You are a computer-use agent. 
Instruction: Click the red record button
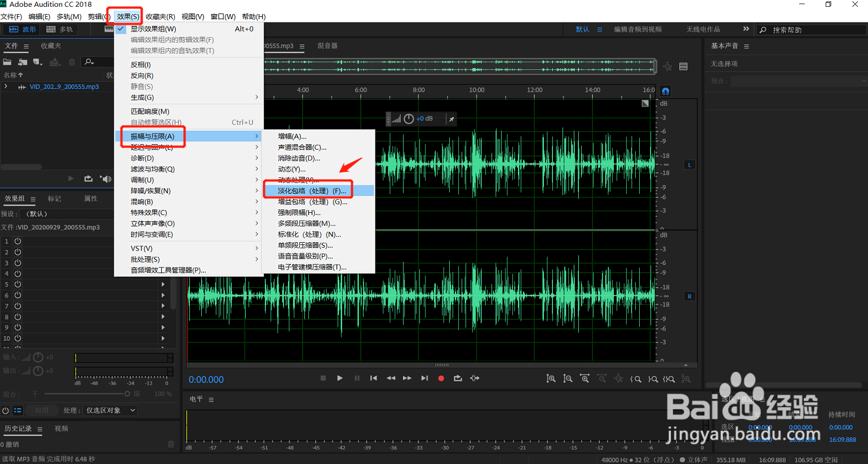pos(441,378)
